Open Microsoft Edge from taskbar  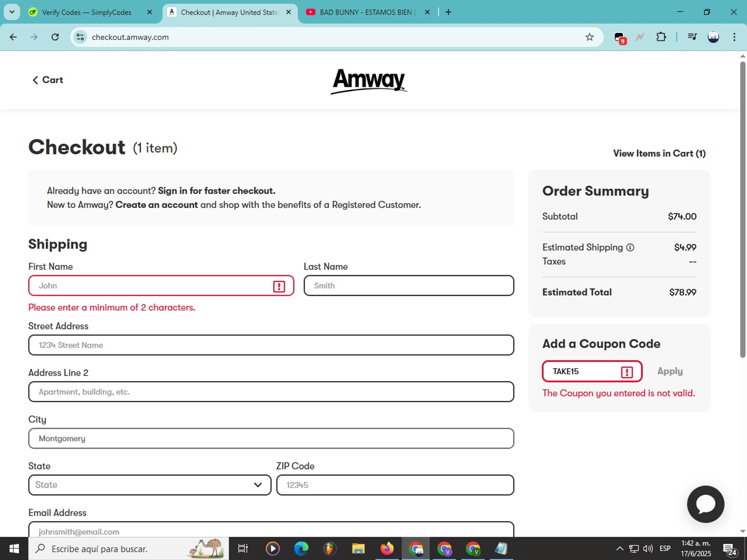point(301,549)
